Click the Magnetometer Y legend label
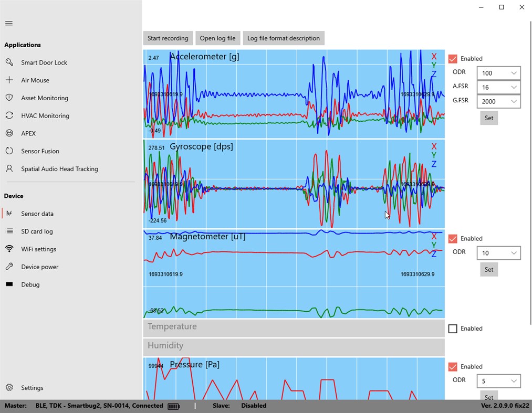Viewport: 532px width, 413px height. point(434,245)
